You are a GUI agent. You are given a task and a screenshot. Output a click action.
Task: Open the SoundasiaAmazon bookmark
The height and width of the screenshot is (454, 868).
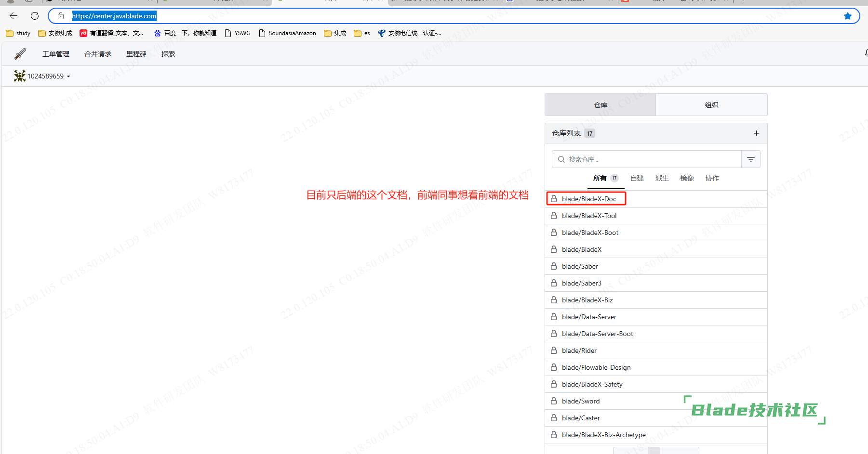[x=288, y=33]
